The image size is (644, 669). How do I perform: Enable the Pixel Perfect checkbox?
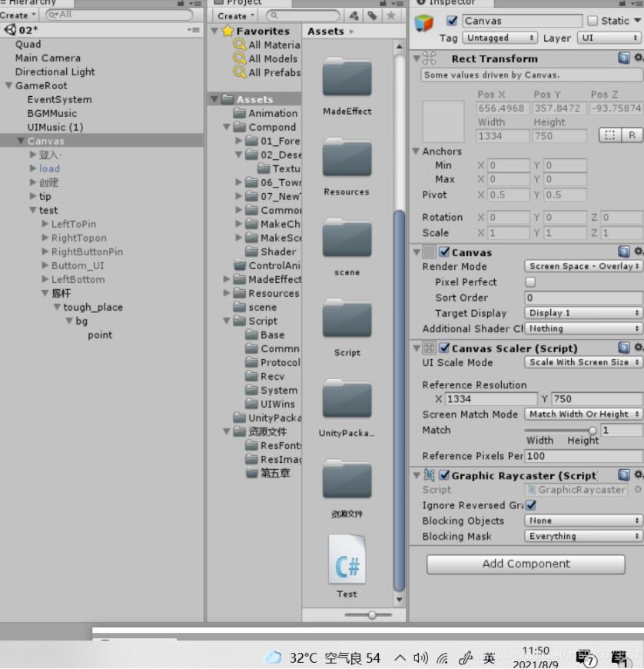pyautogui.click(x=530, y=282)
